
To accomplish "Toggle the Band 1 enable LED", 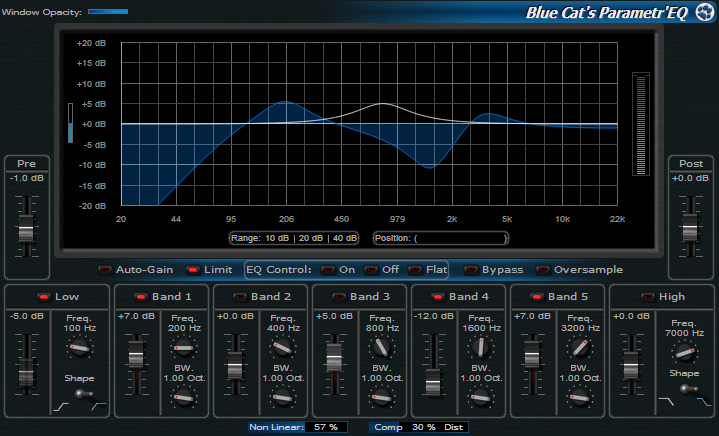I will pyautogui.click(x=141, y=297).
